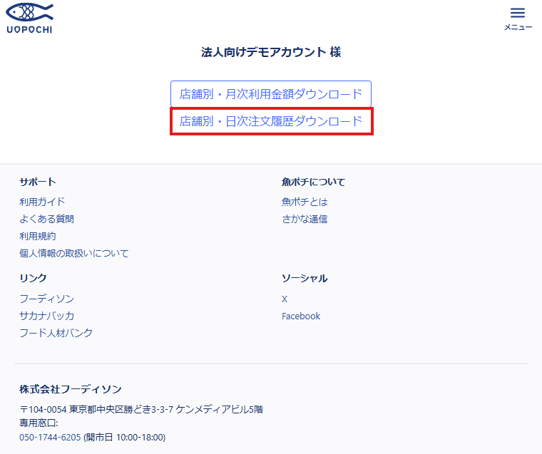Visit the サカナバッカ link
This screenshot has height=454, width=542.
pos(47,316)
